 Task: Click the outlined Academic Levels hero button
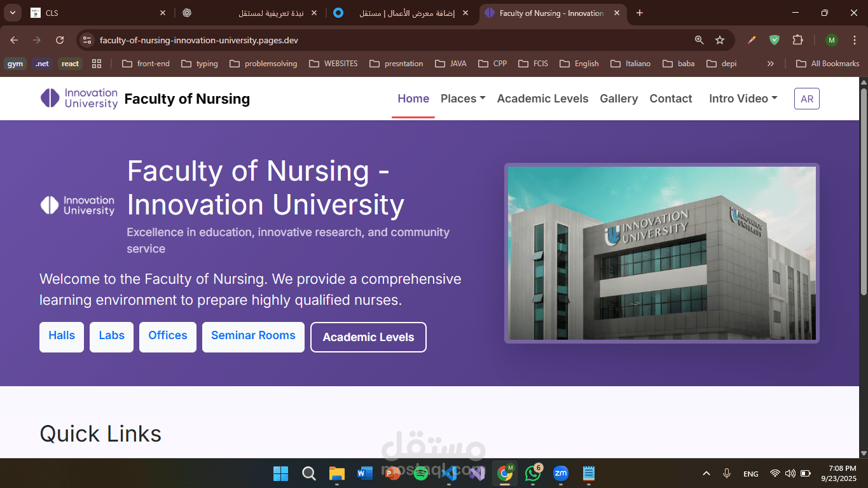(x=368, y=337)
